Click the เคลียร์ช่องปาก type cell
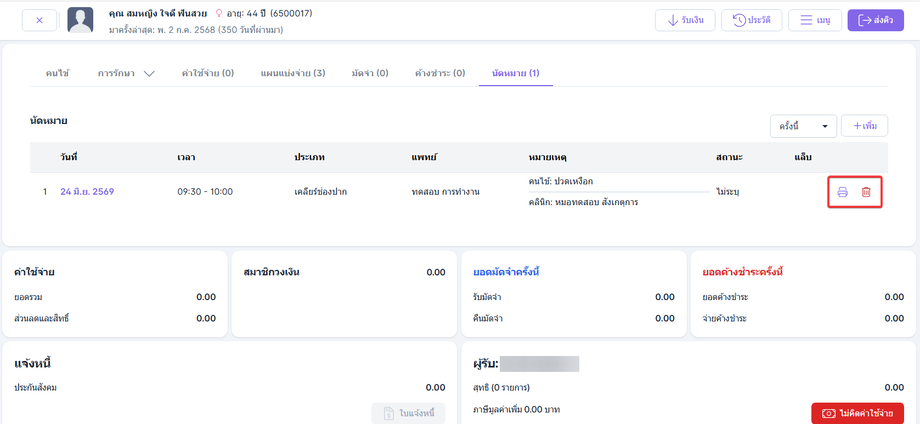The height and width of the screenshot is (424, 920). coord(320,192)
